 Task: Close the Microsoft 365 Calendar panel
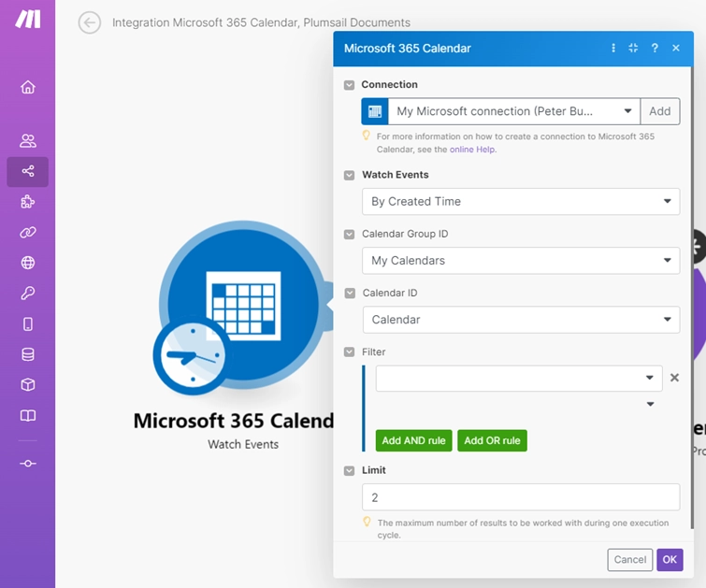pos(676,48)
